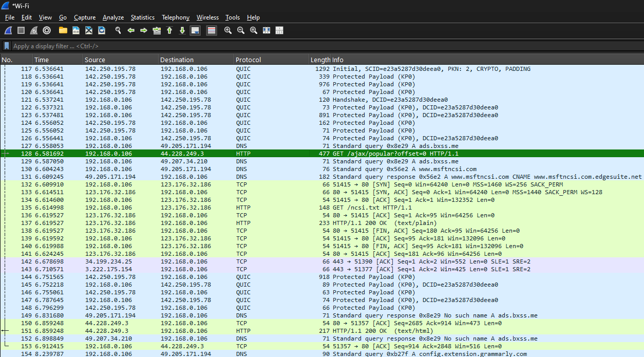Select packet 153 ACK Seq=914 Ack=2848
The width and height of the screenshot is (644, 357).
point(322,346)
